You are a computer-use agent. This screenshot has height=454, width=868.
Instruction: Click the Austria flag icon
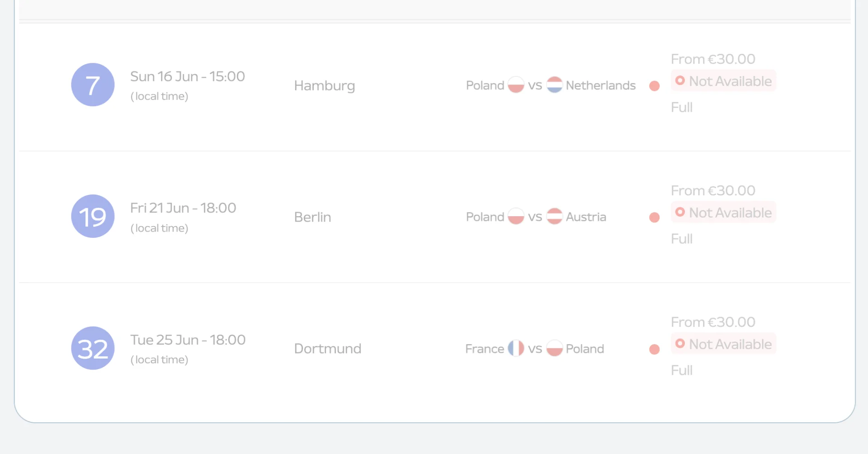[554, 217]
